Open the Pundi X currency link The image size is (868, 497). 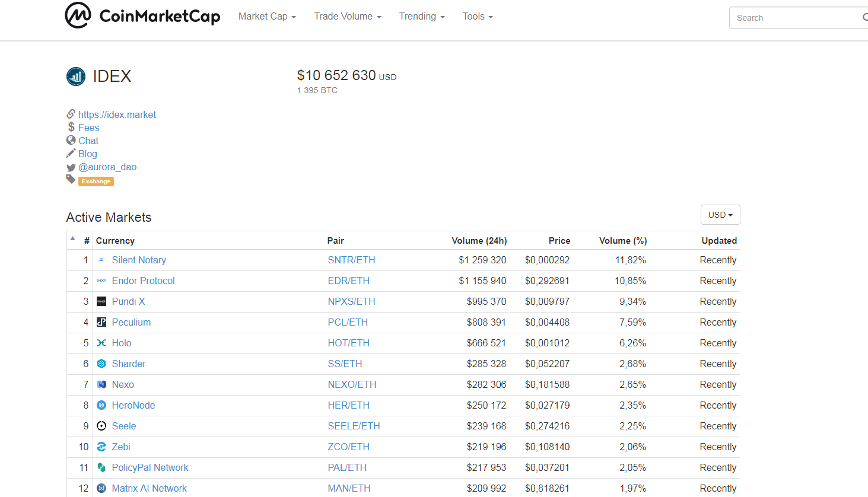click(129, 301)
